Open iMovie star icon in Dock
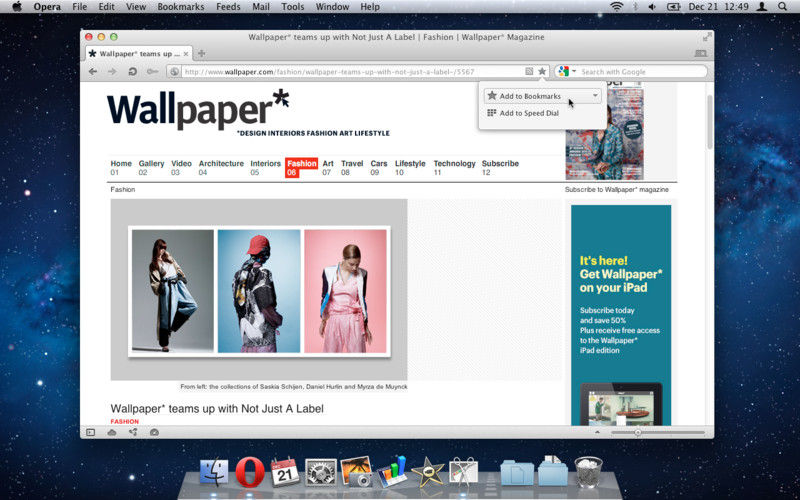Image resolution: width=800 pixels, height=500 pixels. [x=428, y=471]
